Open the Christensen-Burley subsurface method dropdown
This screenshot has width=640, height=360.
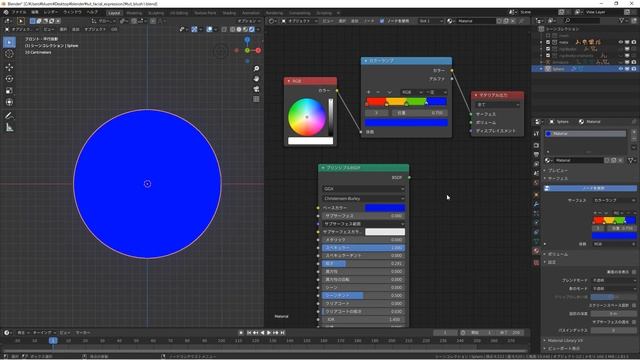(x=363, y=198)
